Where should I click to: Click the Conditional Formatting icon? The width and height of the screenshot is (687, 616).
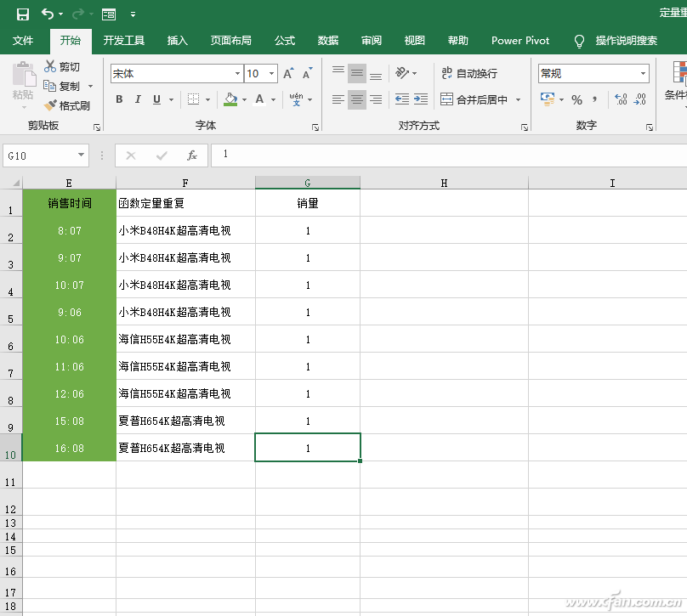pos(679,73)
